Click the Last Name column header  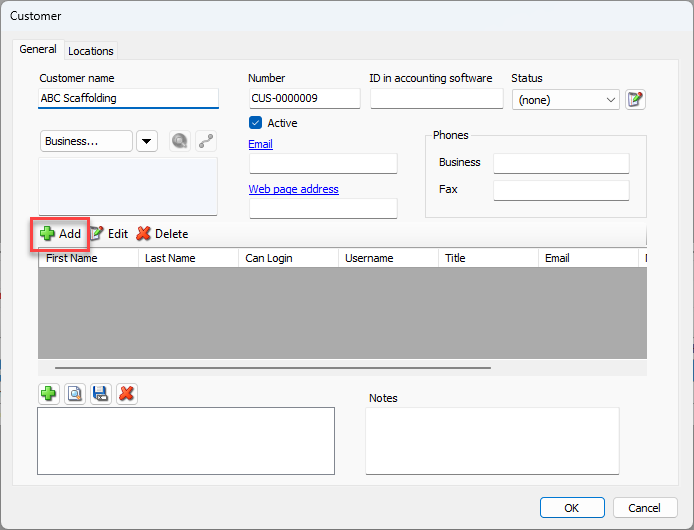[x=189, y=258]
